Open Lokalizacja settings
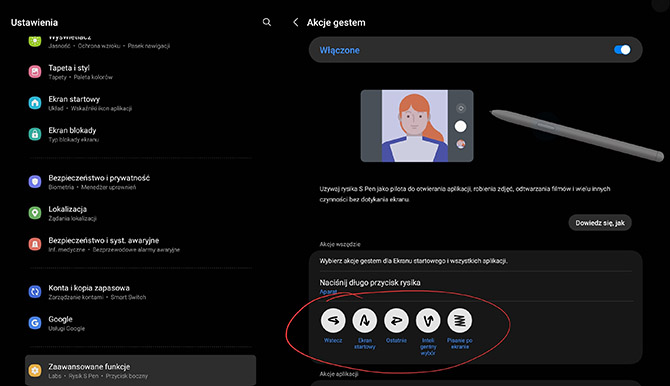Screen dimensions: 670x386 pyautogui.click(x=140, y=213)
